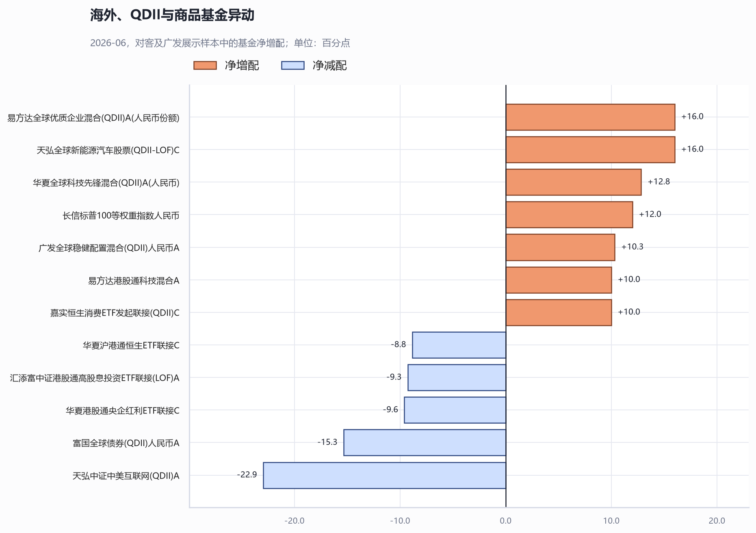
Task: Select the bar for 易方达全球优质企业混合(QDII)A
Action: 590,117
